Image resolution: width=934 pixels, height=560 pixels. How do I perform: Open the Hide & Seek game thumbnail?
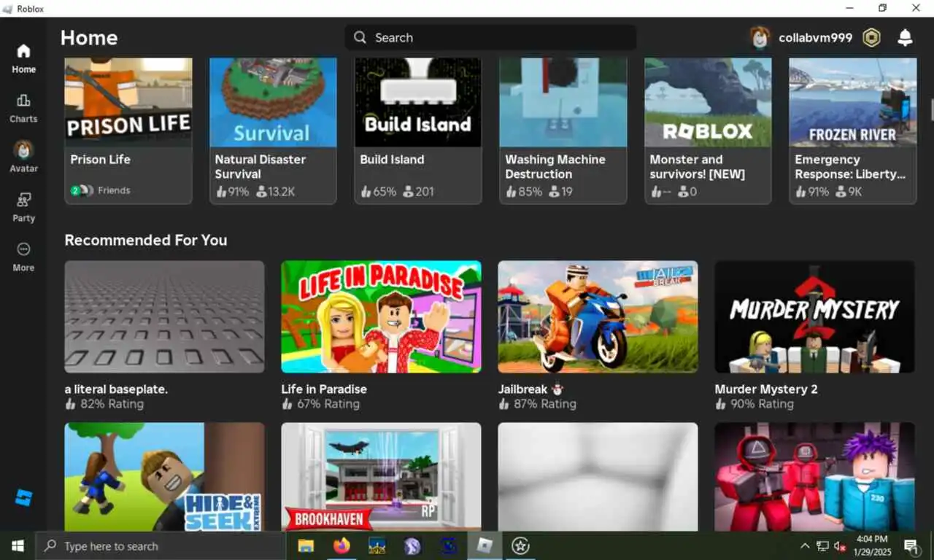coord(165,477)
